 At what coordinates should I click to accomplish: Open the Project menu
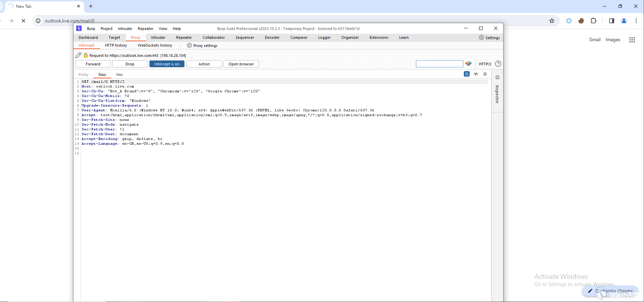[x=106, y=29]
